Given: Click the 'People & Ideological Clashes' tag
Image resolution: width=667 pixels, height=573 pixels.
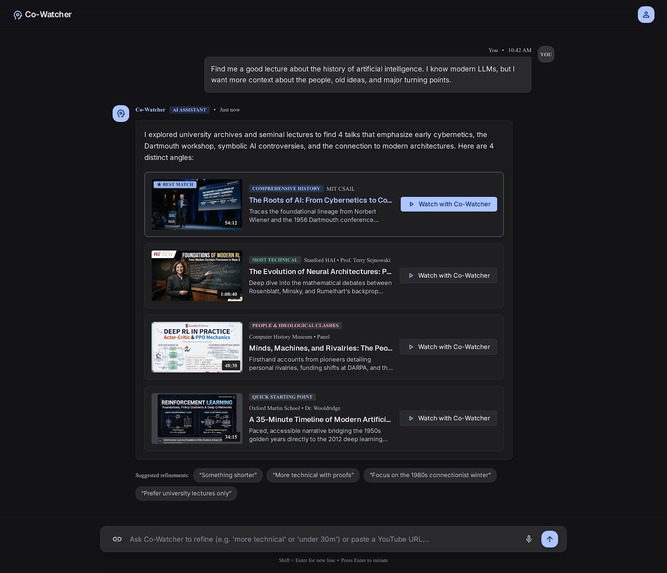Looking at the screenshot, I should [x=295, y=325].
